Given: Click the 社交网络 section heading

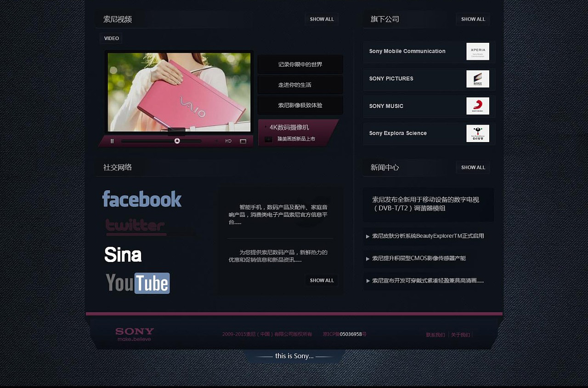Looking at the screenshot, I should tap(118, 167).
